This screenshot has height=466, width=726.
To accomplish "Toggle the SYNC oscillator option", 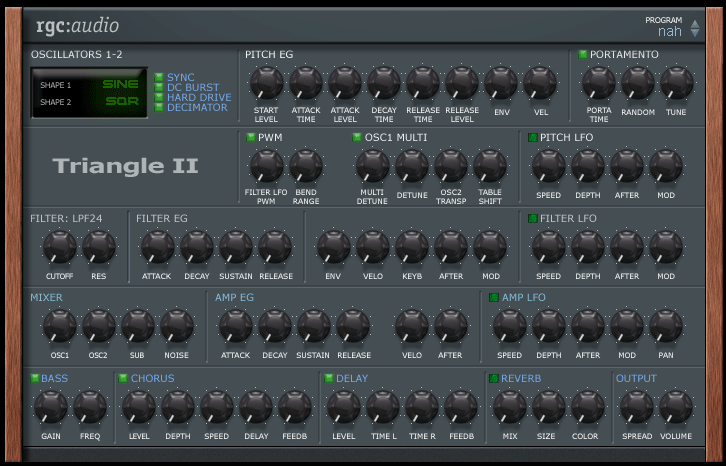I will tap(159, 77).
